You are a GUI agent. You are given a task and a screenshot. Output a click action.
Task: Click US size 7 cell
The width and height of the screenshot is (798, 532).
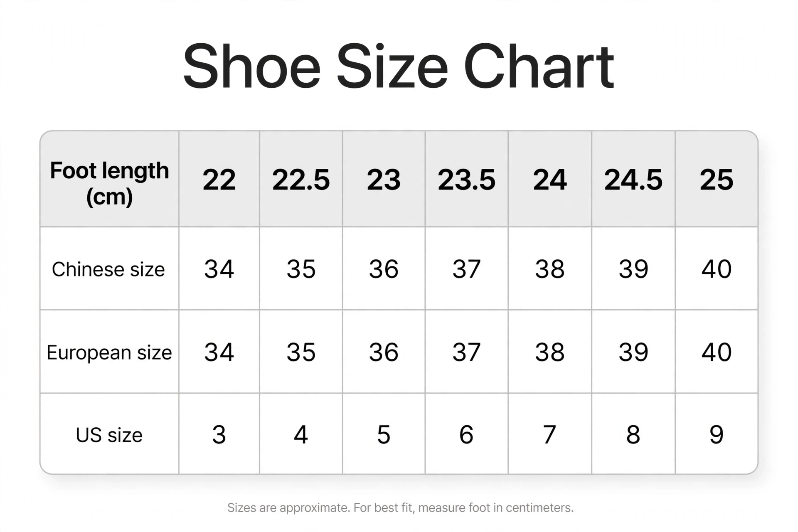click(549, 434)
